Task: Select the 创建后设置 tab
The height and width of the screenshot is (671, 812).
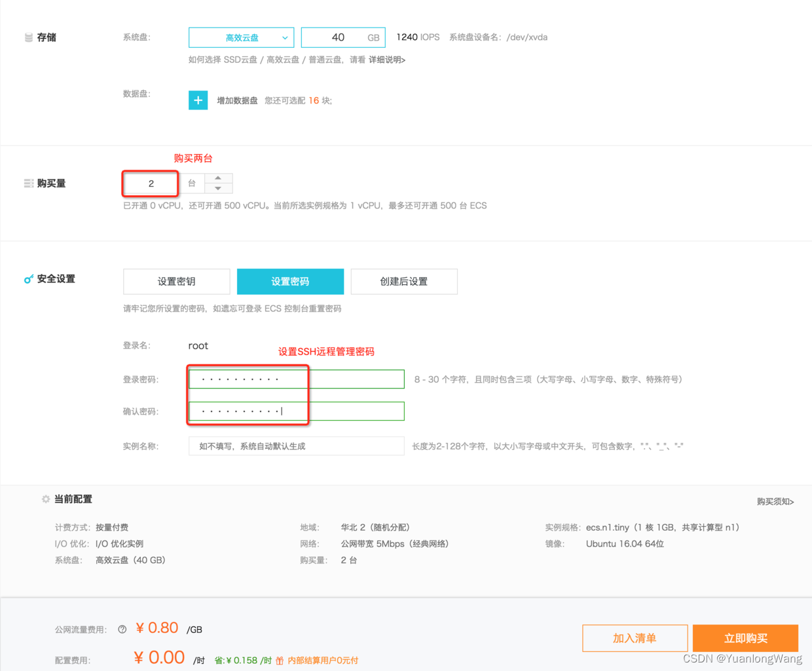Action: click(404, 281)
